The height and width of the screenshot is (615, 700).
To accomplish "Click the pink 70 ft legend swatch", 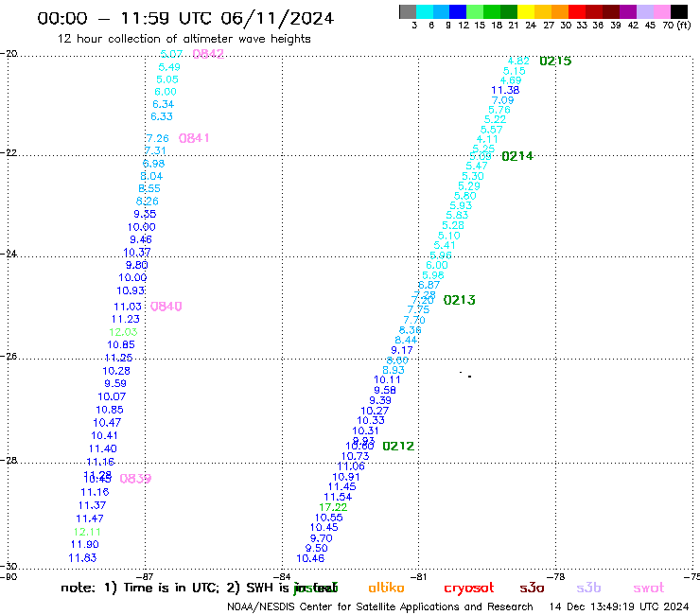I will (x=662, y=11).
